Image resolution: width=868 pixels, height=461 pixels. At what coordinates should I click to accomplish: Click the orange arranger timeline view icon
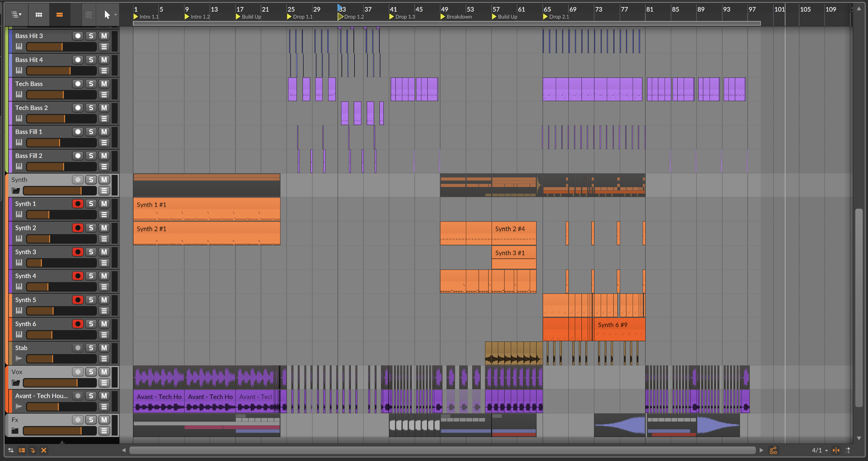tap(60, 15)
